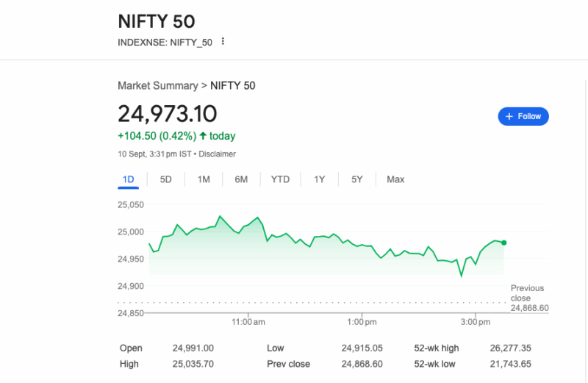The width and height of the screenshot is (588, 383).
Task: Click the green up arrow beside today
Action: 203,136
